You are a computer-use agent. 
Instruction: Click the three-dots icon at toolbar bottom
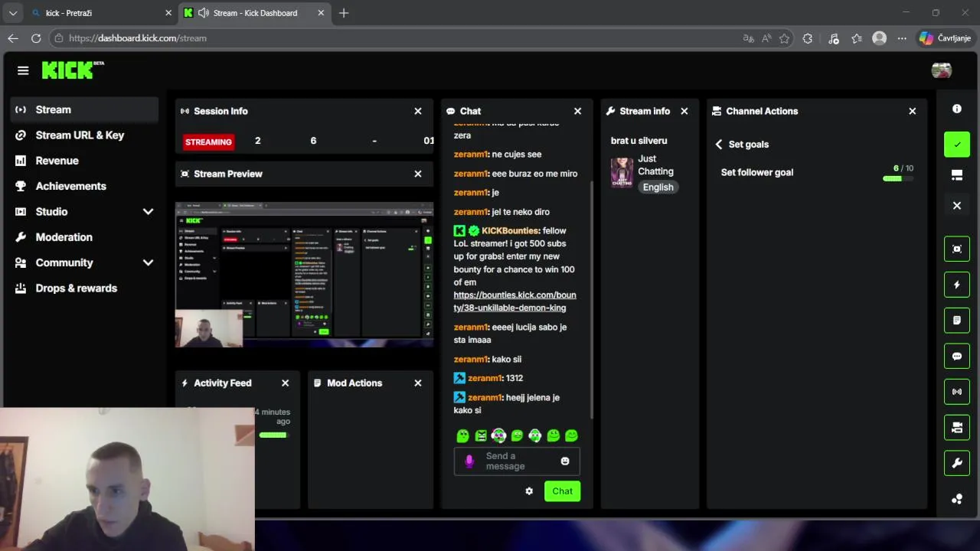pyautogui.click(x=957, y=499)
